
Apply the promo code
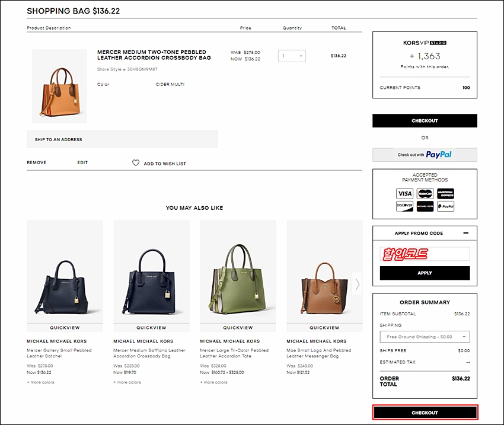click(425, 273)
